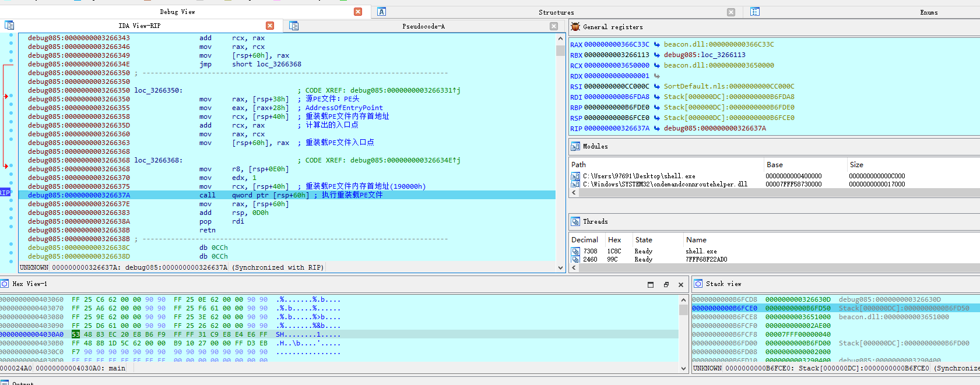980x385 pixels.
Task: Click the Structures tab icon
Action: click(x=381, y=12)
